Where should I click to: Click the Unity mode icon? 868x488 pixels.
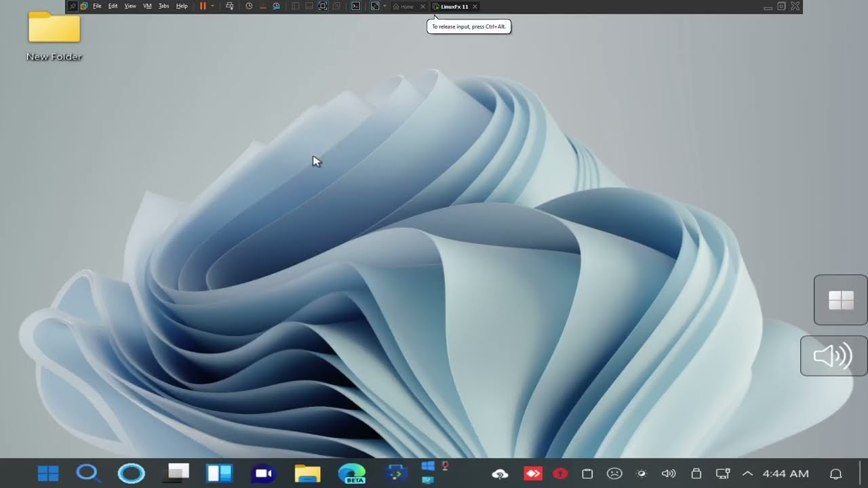click(336, 6)
